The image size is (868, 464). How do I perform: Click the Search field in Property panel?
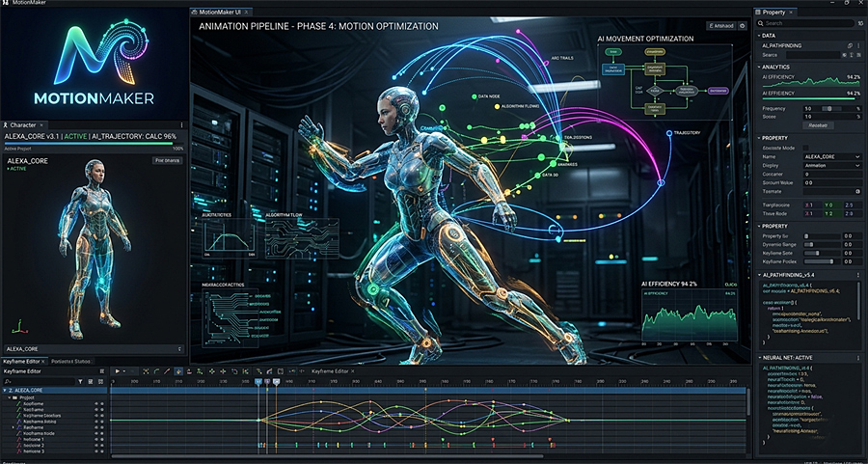(805, 23)
